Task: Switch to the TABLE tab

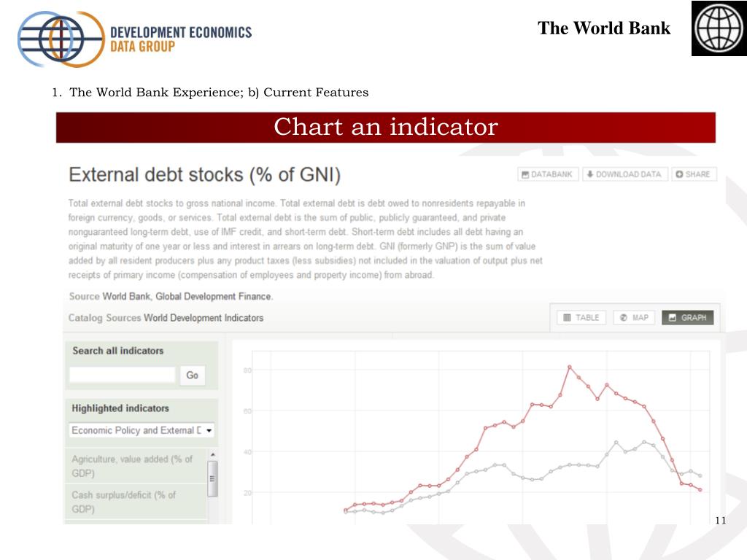Action: [581, 318]
